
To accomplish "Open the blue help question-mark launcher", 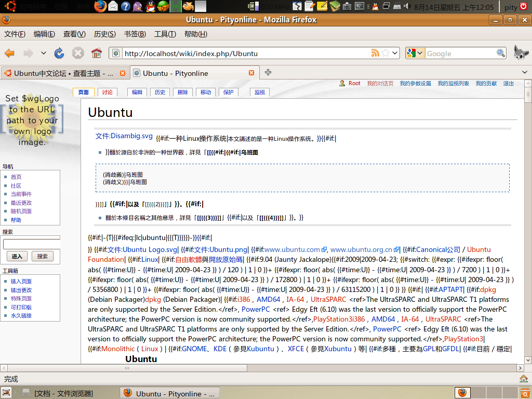I will pos(126,6).
